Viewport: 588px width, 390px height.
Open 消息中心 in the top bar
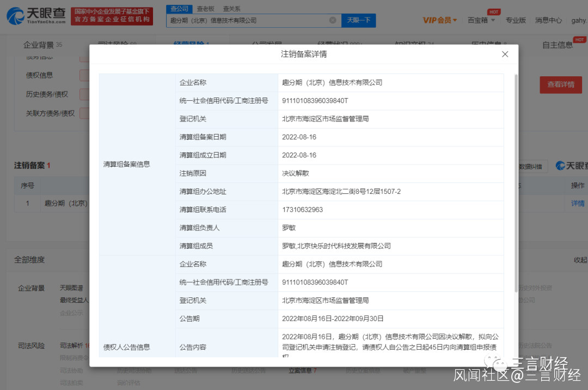(x=548, y=20)
